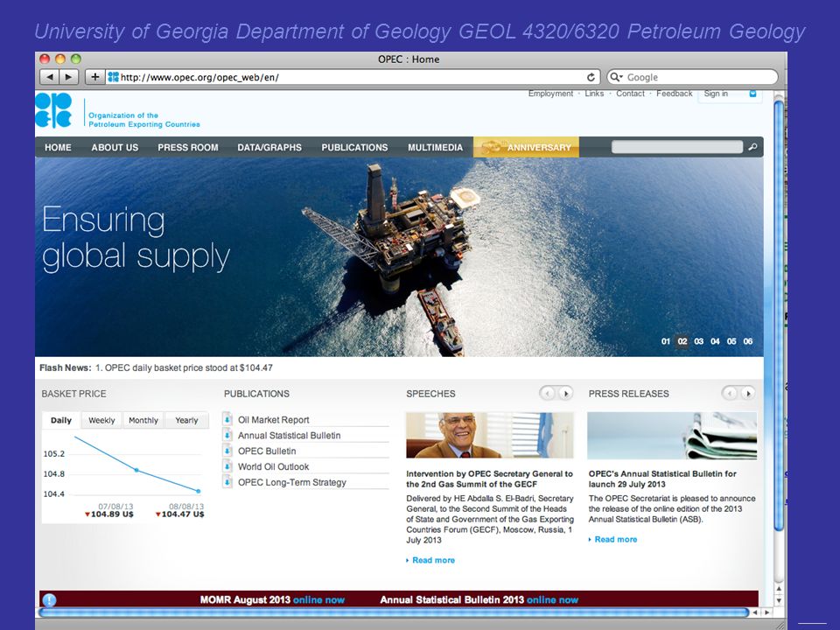The image size is (840, 630).
Task: Jump to banner slide 02
Action: (682, 341)
